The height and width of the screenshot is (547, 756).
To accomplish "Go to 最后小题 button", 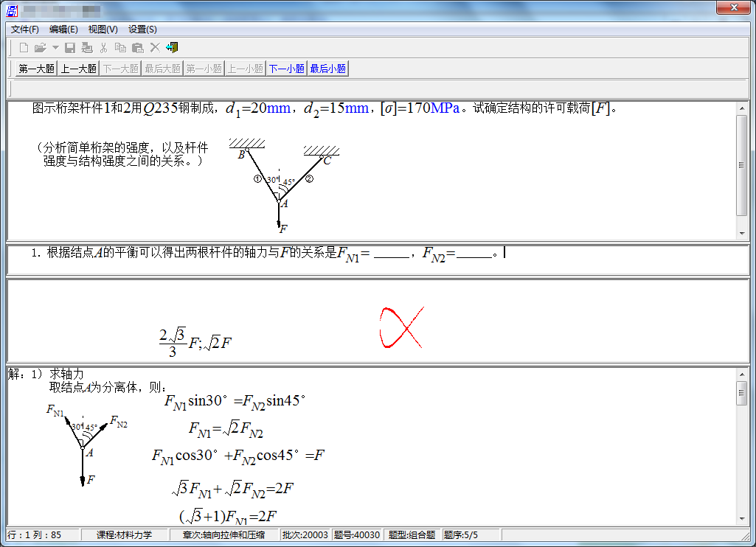I will click(x=327, y=69).
